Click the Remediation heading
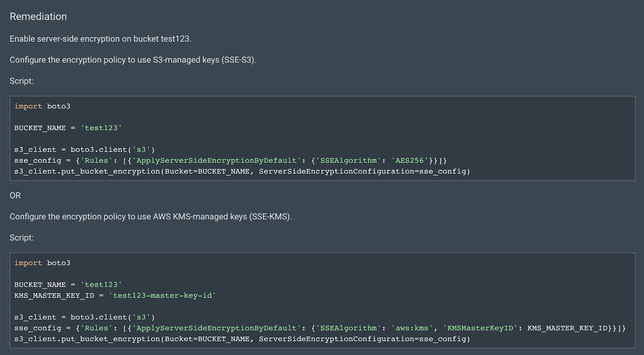 pos(38,16)
